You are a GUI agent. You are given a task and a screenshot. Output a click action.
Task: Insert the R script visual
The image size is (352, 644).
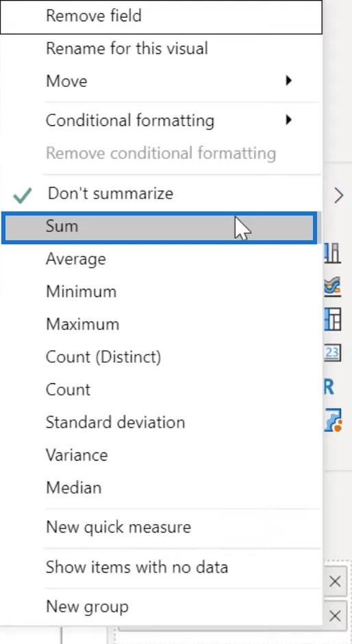pyautogui.click(x=329, y=387)
